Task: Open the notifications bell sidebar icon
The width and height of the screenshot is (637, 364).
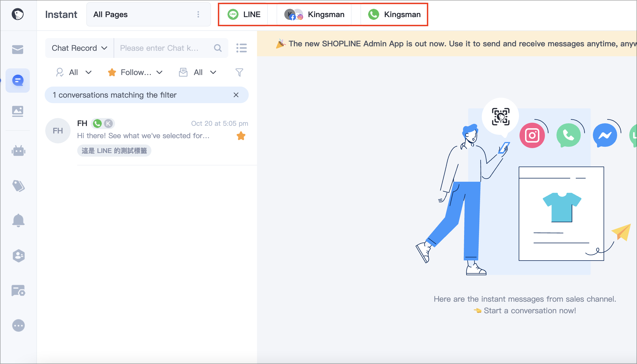Action: (x=18, y=220)
